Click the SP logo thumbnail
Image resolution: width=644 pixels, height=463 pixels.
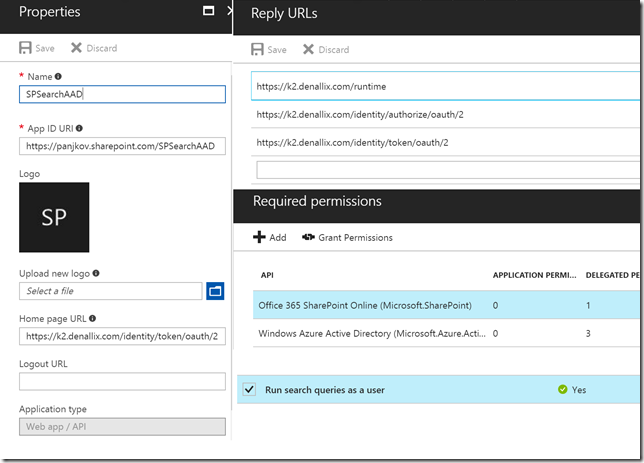[54, 217]
